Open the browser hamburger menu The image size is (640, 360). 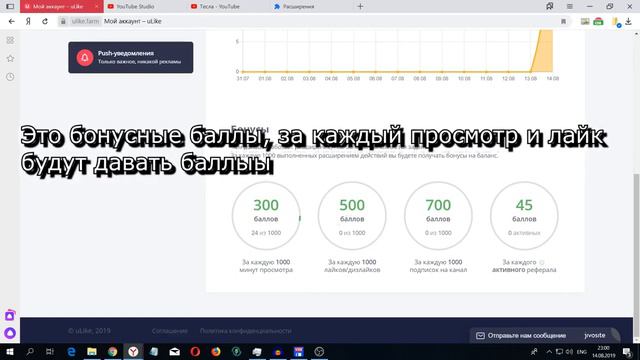click(x=569, y=6)
